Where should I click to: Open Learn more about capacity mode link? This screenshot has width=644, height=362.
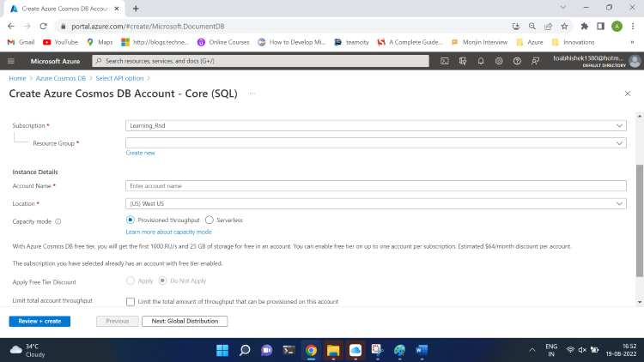click(169, 232)
